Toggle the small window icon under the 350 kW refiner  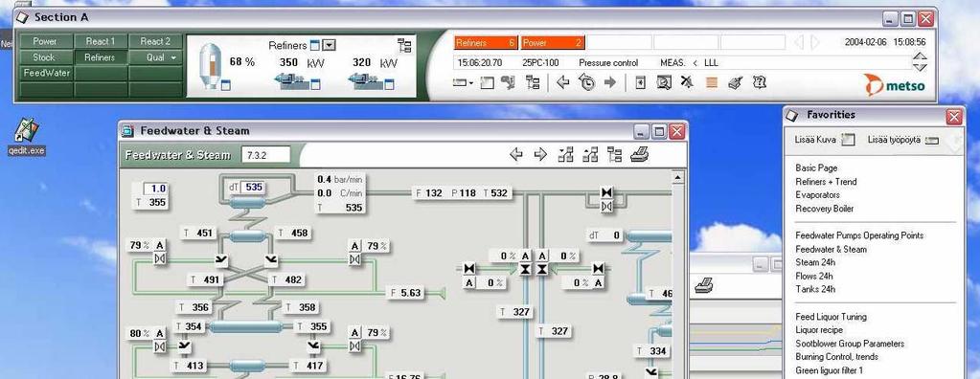click(x=315, y=84)
